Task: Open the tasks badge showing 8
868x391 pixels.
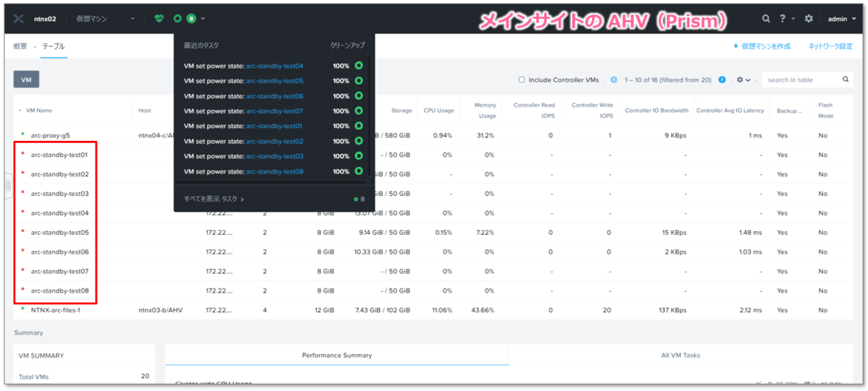Action: coord(191,18)
